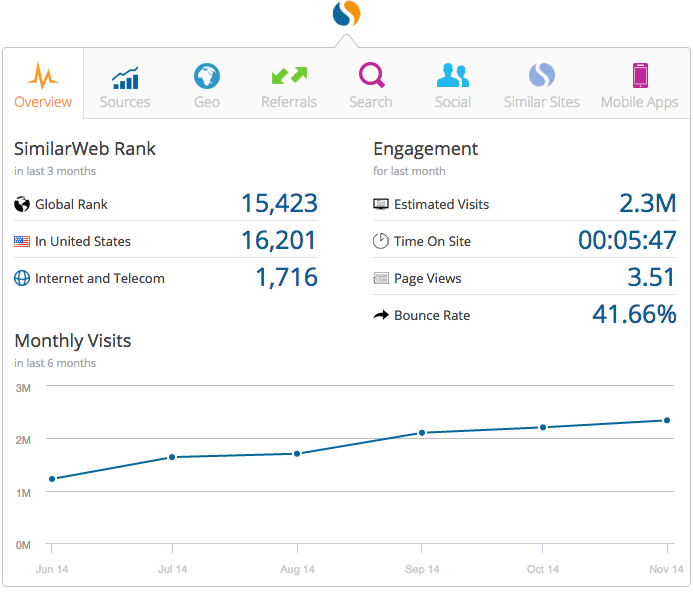Select the page views value 3.51
Viewport: 693px width, 597px height.
651,278
